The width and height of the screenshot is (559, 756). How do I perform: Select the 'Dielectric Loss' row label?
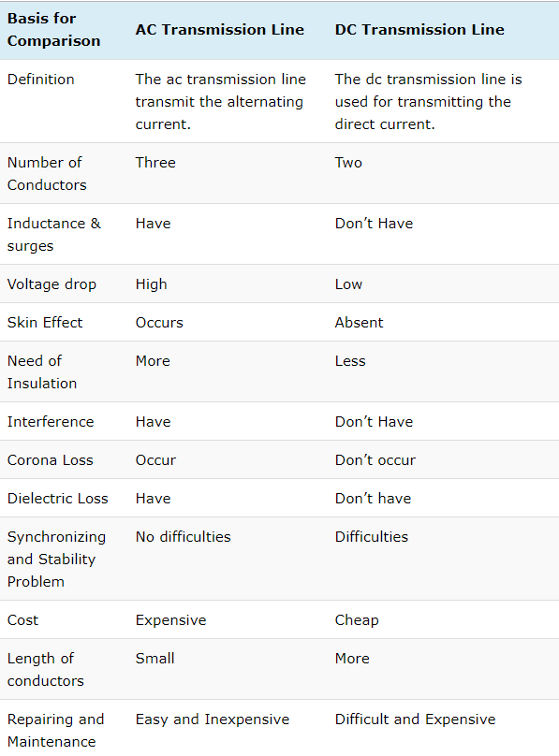(x=57, y=499)
